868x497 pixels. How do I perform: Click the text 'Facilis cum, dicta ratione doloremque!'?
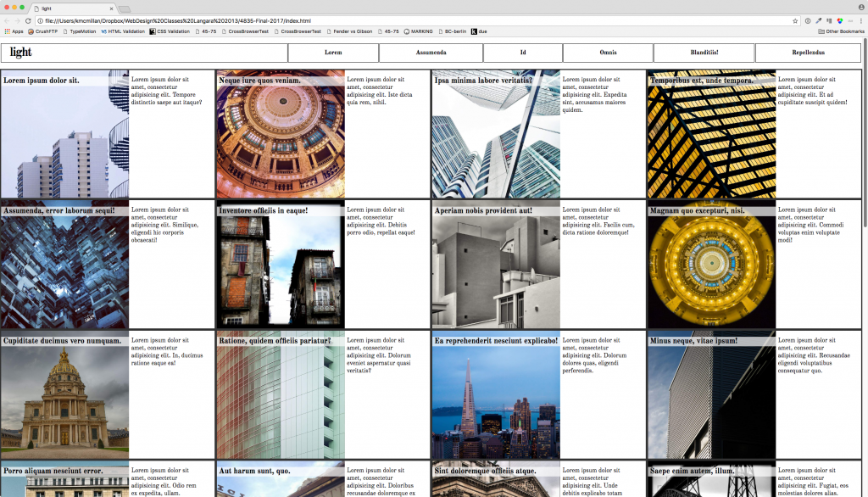tap(598, 229)
